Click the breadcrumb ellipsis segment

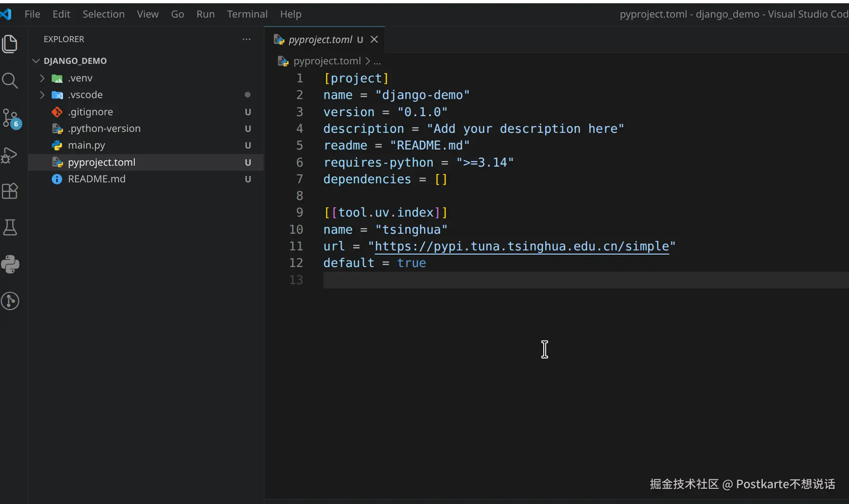point(377,61)
